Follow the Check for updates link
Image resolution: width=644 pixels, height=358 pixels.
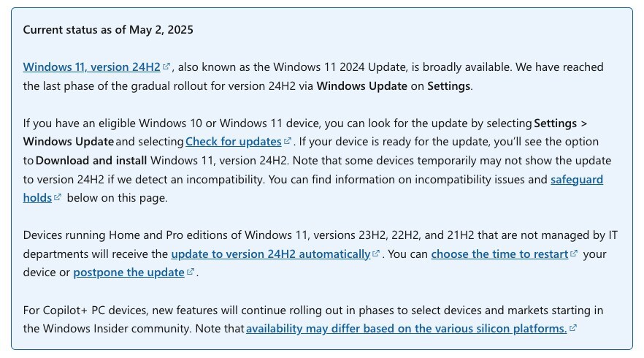[x=234, y=142]
